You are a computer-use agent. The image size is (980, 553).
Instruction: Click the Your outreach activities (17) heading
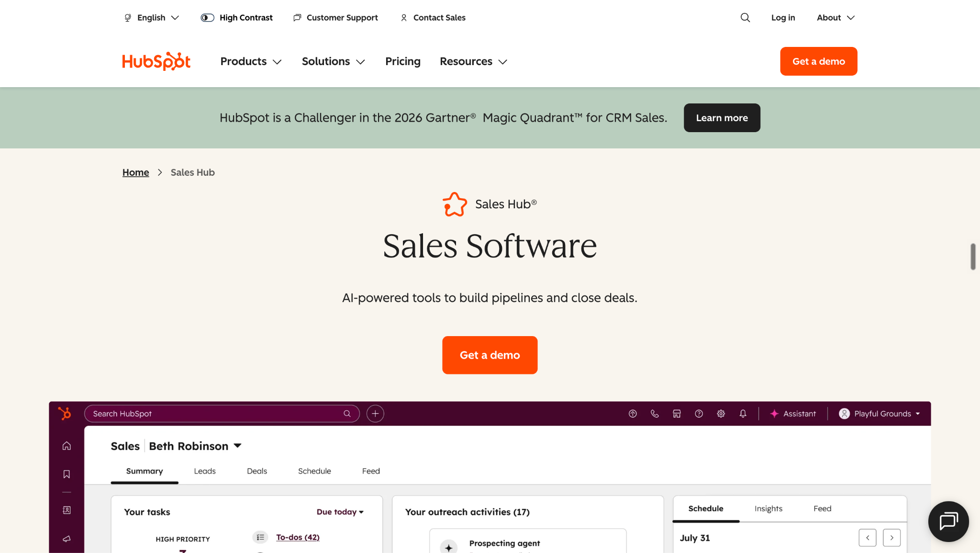click(468, 512)
